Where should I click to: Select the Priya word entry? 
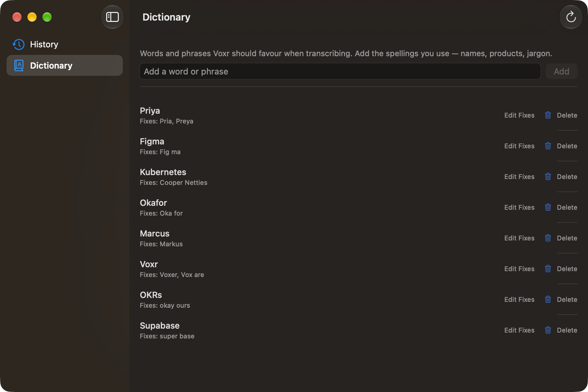150,111
